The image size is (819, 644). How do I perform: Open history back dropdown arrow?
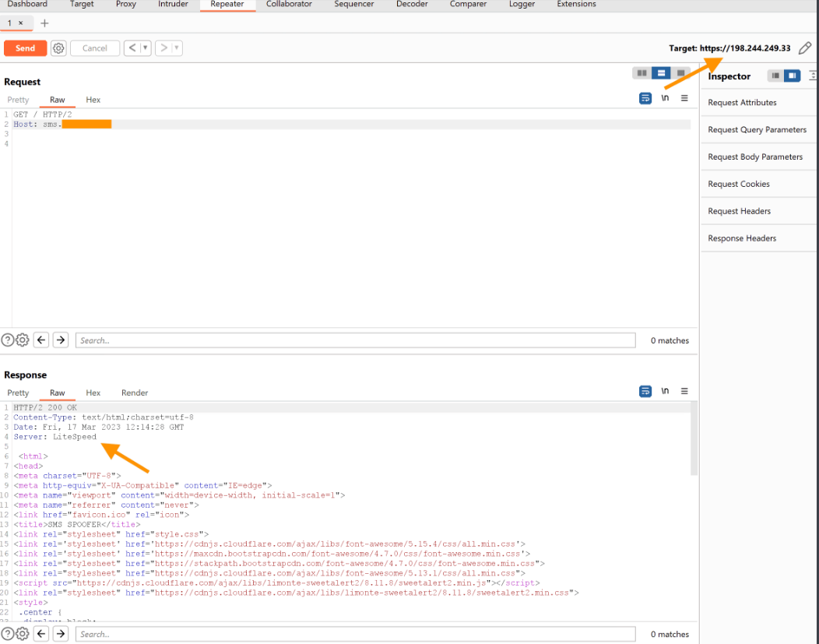[145, 48]
